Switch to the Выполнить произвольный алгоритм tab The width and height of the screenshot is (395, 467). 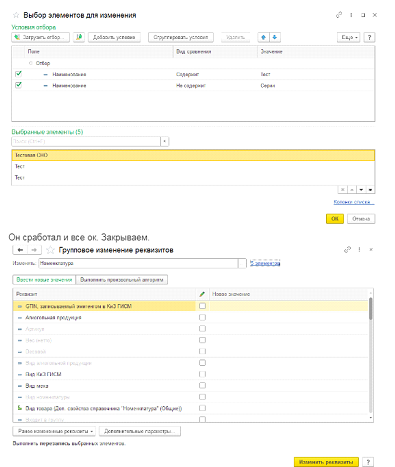click(x=122, y=280)
